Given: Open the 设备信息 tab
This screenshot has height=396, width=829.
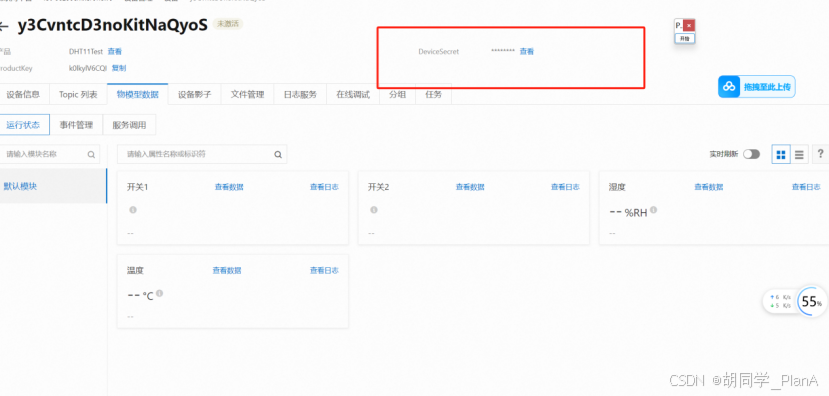Looking at the screenshot, I should point(23,95).
